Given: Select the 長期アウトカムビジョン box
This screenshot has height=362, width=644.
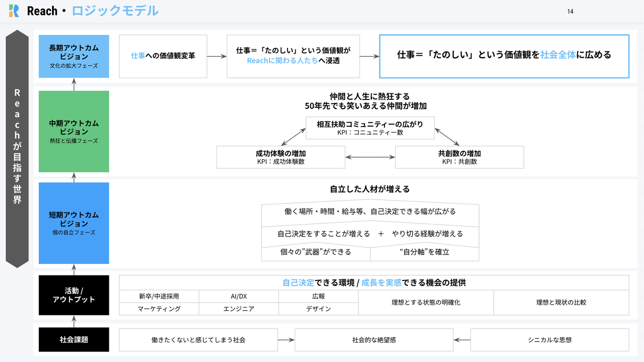Looking at the screenshot, I should (74, 56).
